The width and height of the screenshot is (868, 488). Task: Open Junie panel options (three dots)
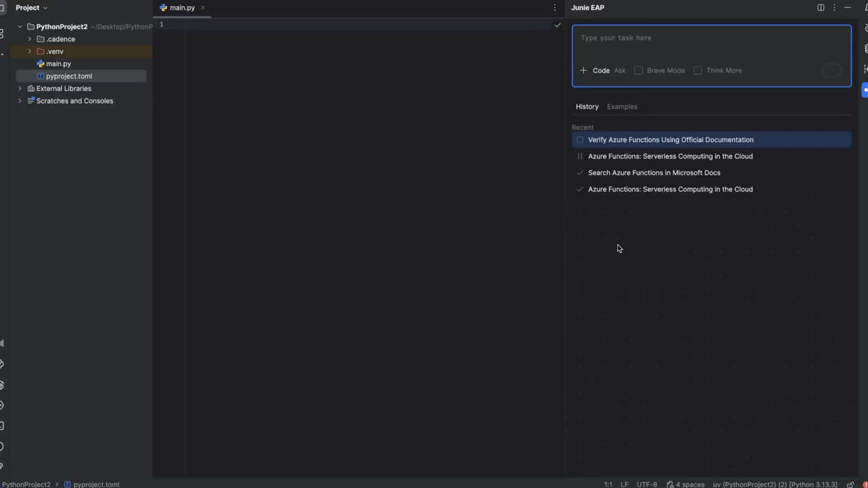(834, 8)
